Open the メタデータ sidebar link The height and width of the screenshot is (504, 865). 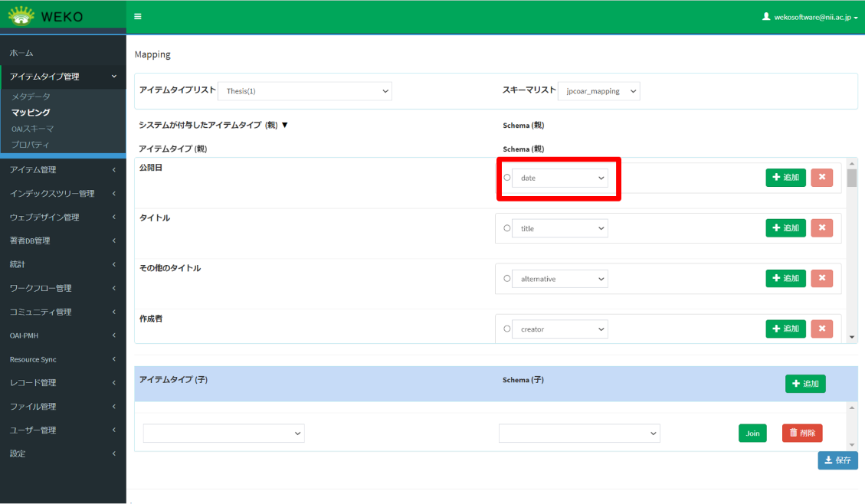pyautogui.click(x=31, y=97)
